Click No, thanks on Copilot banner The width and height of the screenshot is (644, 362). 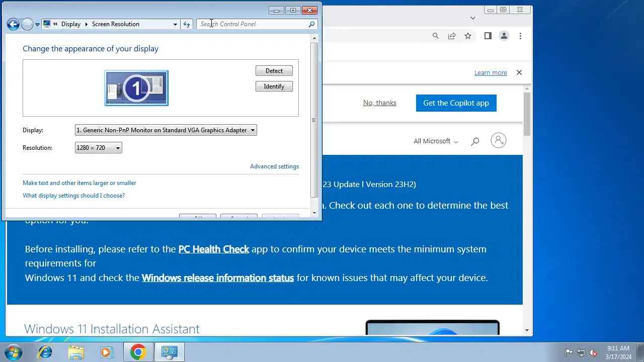click(x=380, y=103)
